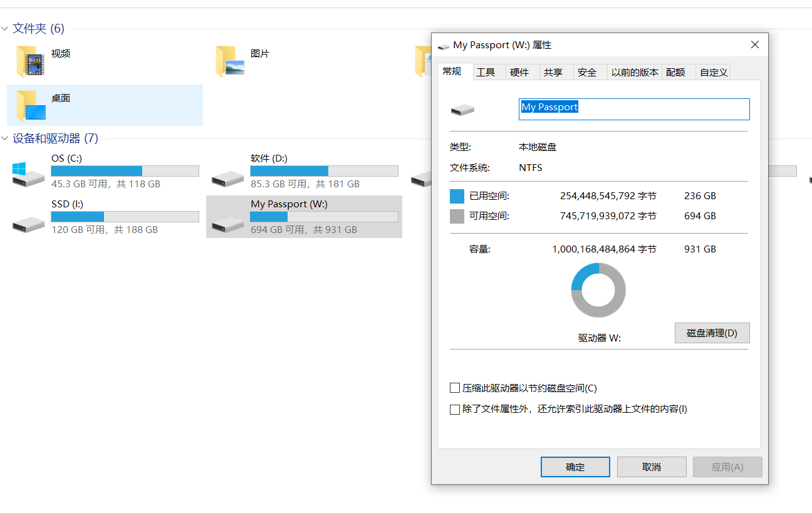Click the blue 已用空间 color square
This screenshot has height=513, width=812.
point(457,196)
